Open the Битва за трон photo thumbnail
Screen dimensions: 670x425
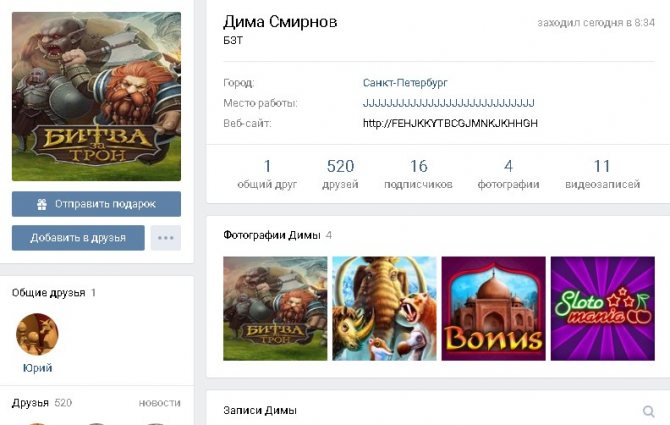pyautogui.click(x=275, y=308)
